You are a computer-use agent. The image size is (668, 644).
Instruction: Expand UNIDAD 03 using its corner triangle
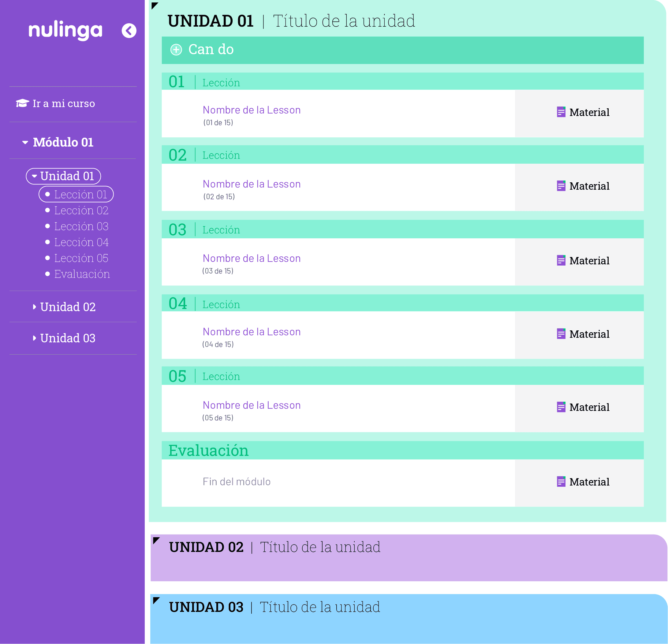156,600
